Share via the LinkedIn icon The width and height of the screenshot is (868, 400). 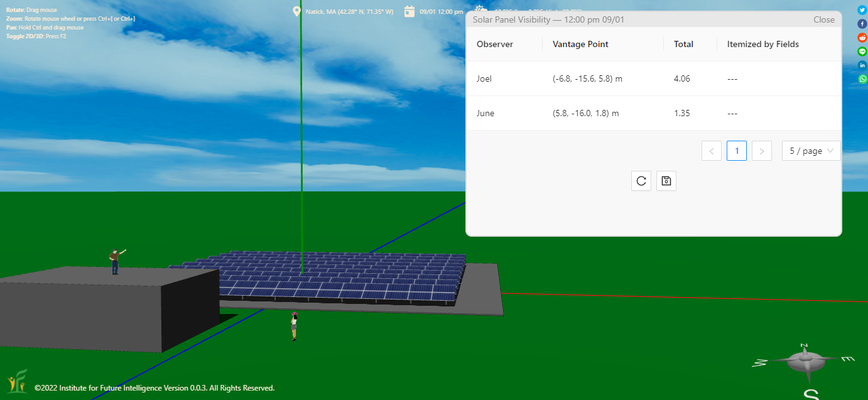click(862, 65)
